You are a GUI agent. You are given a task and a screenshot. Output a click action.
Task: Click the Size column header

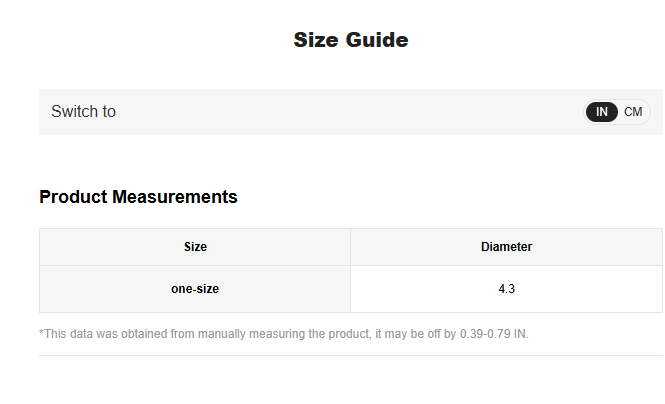pyautogui.click(x=195, y=247)
